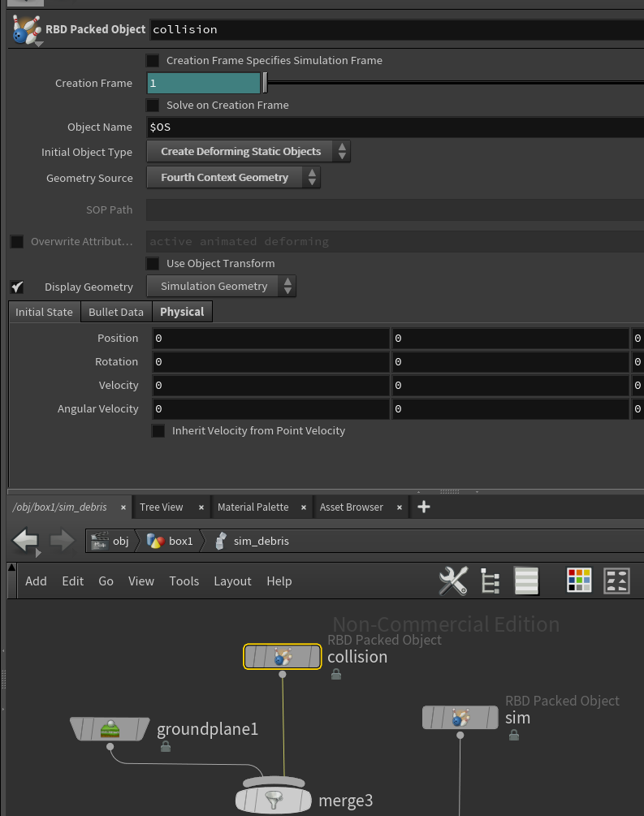This screenshot has width=644, height=816.
Task: Click the lock badge under groundplane1
Action: tap(166, 747)
